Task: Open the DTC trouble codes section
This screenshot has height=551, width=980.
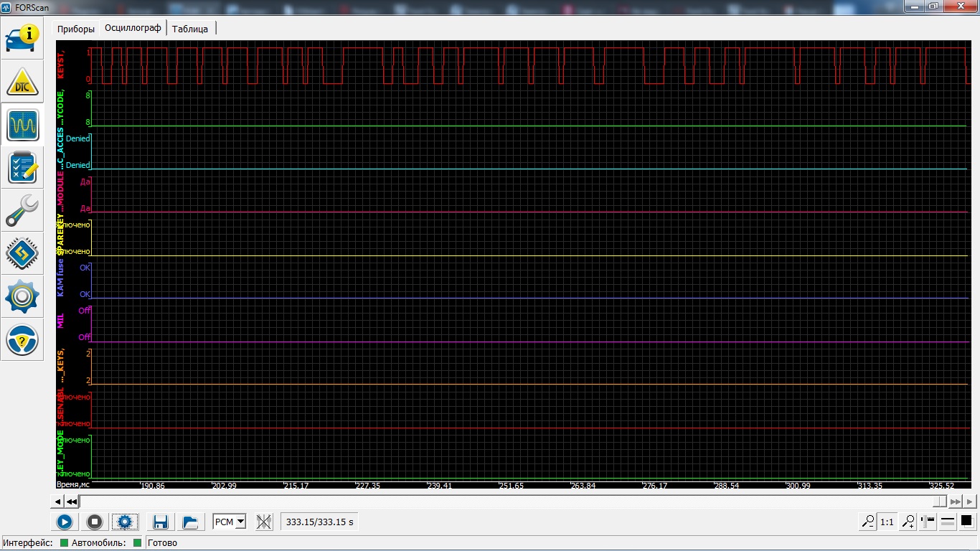Action: [x=22, y=82]
